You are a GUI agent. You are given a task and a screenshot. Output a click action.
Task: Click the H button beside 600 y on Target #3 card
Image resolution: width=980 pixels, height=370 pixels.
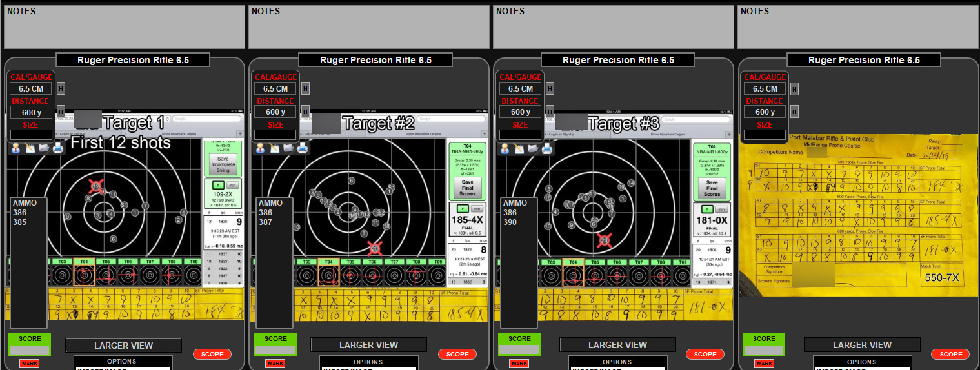coord(550,112)
